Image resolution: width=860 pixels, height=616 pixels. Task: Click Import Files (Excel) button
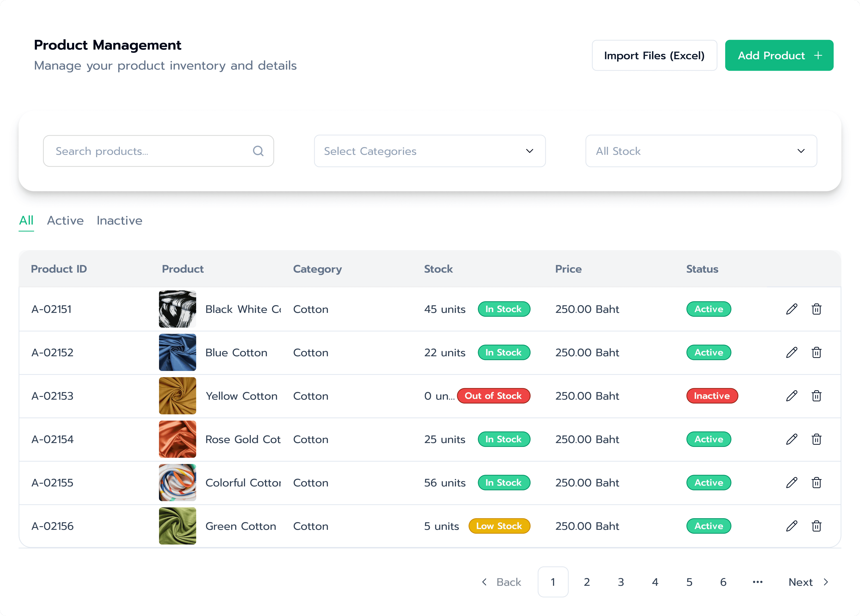tap(654, 55)
